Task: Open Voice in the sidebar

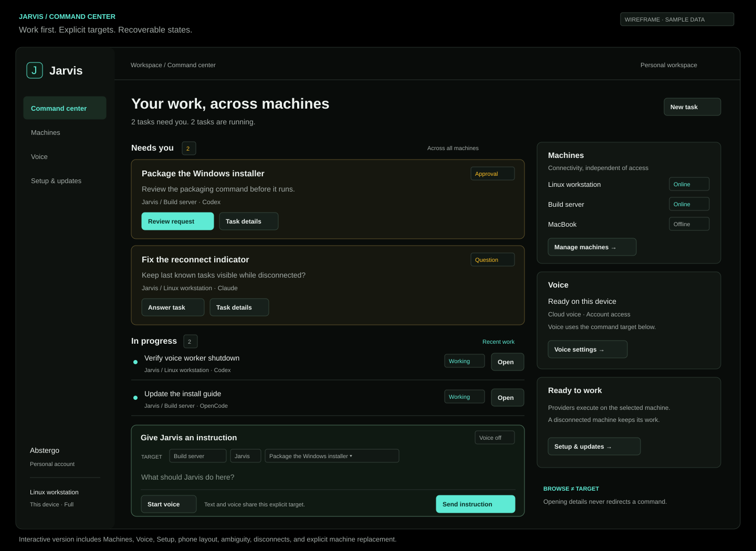Action: (65, 156)
